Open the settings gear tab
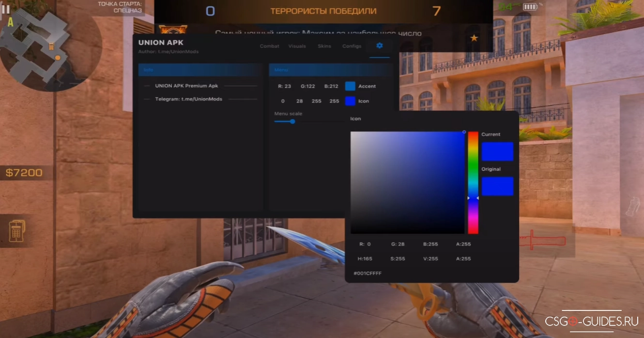 point(380,45)
